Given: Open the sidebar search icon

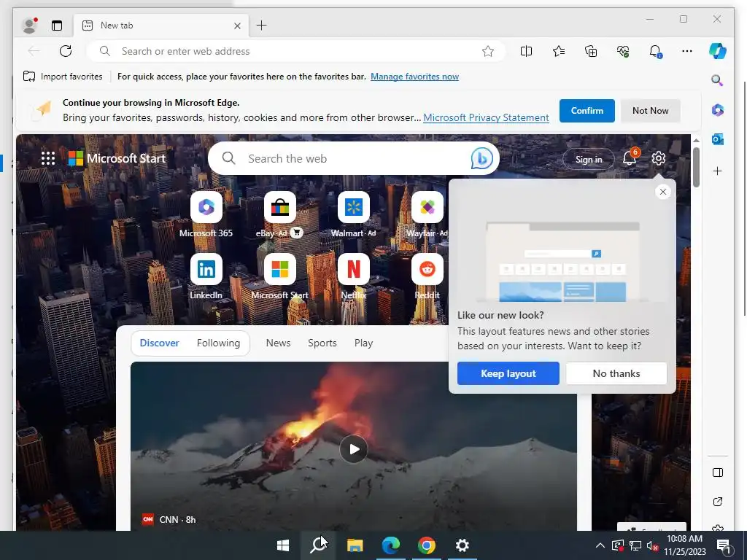Looking at the screenshot, I should [x=717, y=80].
